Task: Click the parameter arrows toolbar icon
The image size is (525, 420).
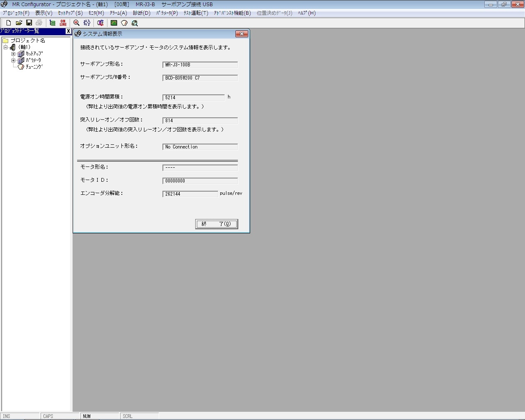Action: tap(87, 23)
